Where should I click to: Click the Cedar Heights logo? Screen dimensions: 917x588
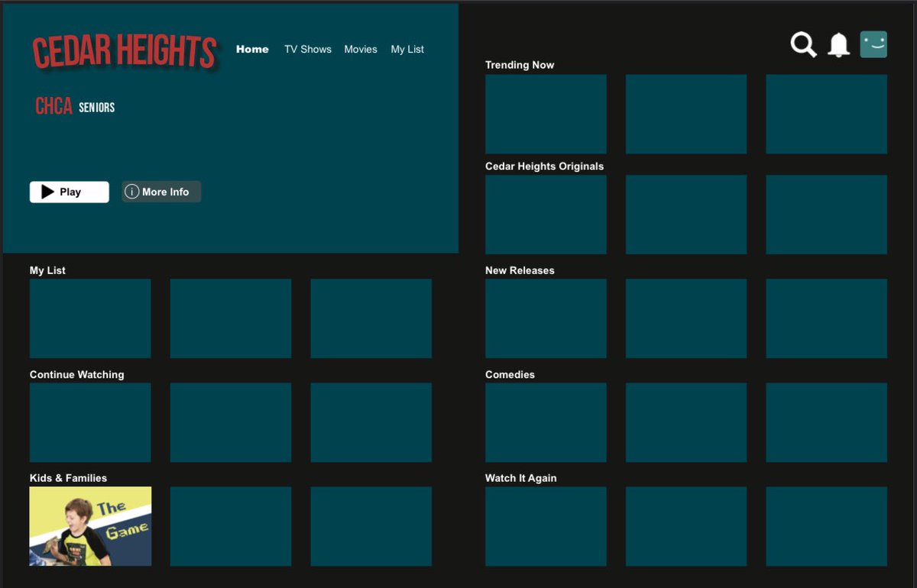[x=125, y=53]
